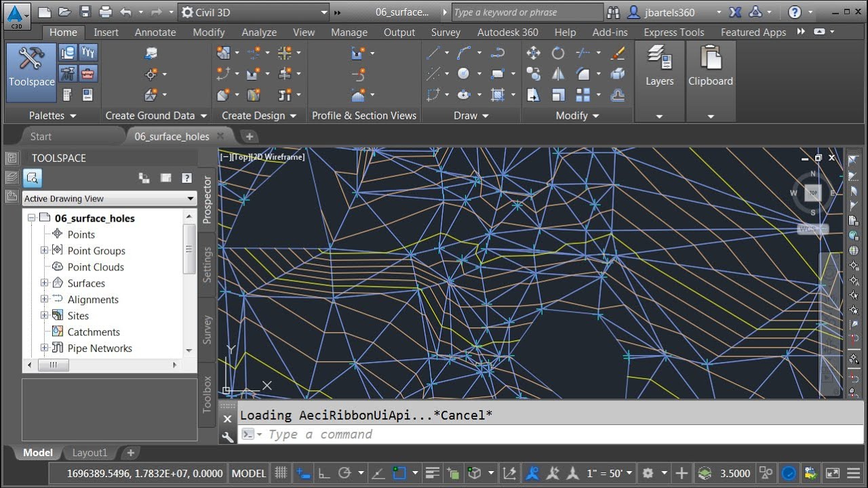Click the Clean Screen status bar icon
The width and height of the screenshot is (868, 488).
click(x=832, y=473)
